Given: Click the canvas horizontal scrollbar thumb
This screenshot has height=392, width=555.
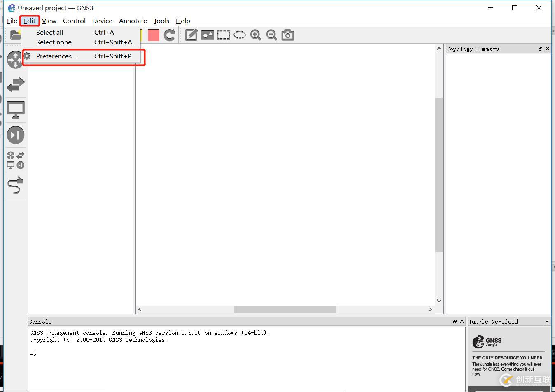Looking at the screenshot, I should tap(285, 309).
